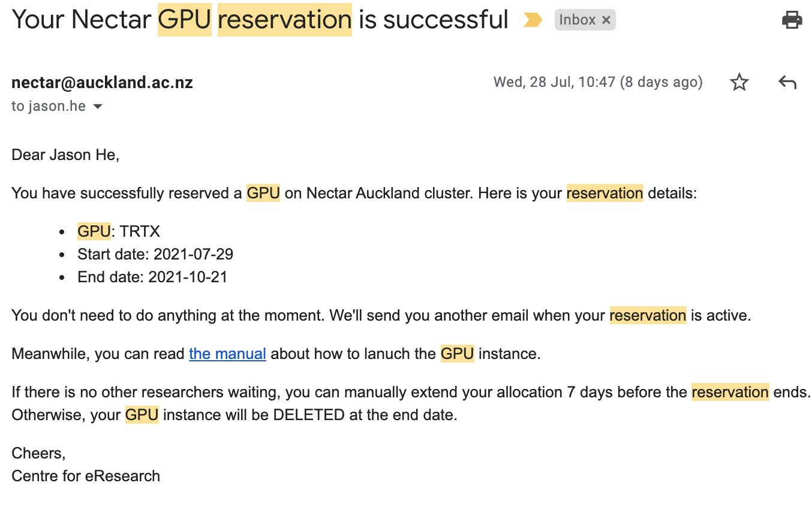Viewport: 812px width, 510px height.
Task: Click the 'Wed, 28 Jul, 10:47' timestamp
Action: [x=555, y=82]
